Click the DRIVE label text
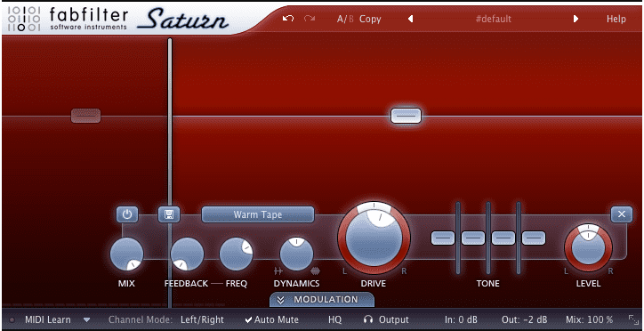 click(374, 283)
